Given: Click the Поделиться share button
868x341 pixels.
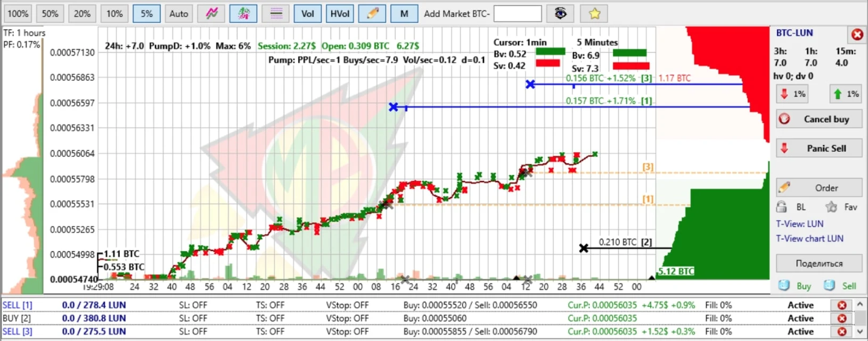Looking at the screenshot, I should point(819,263).
